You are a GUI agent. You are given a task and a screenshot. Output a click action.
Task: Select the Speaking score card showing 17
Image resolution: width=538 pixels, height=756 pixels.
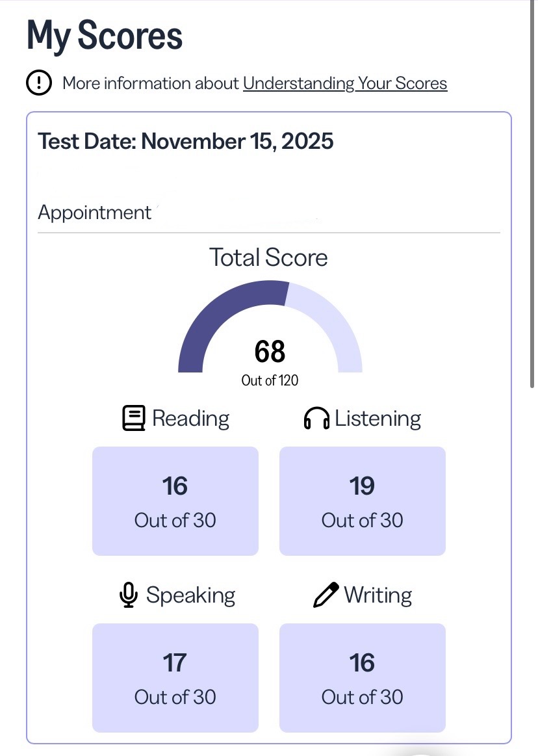pyautogui.click(x=175, y=677)
